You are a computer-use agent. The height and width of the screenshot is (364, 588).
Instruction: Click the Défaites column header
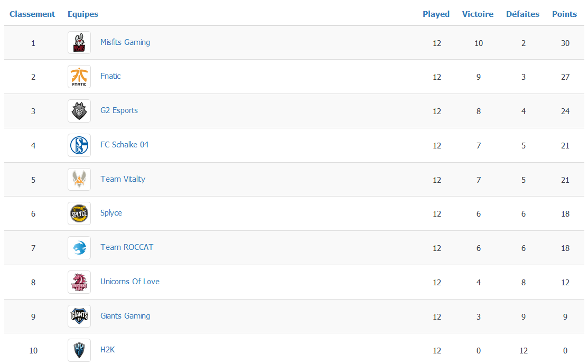pyautogui.click(x=522, y=14)
